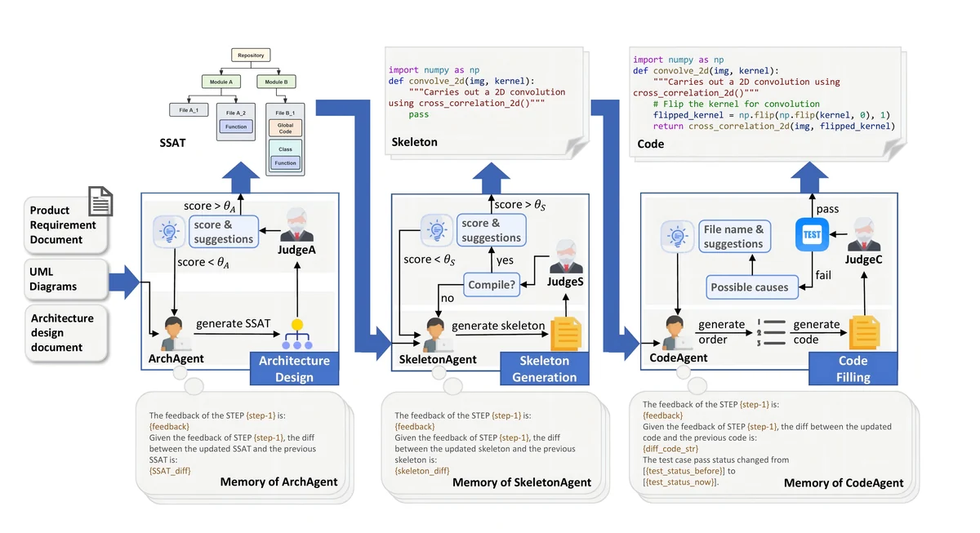Click the Function block inside File A_2
This screenshot has height=533, width=980.
click(x=236, y=127)
